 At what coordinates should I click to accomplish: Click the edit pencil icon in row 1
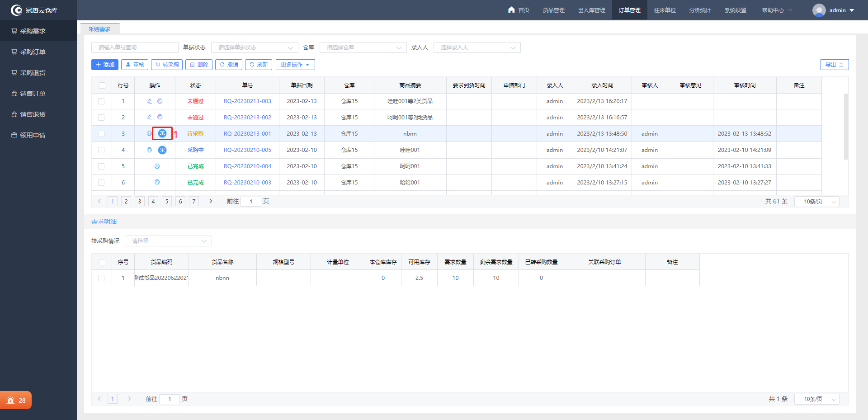coord(150,101)
